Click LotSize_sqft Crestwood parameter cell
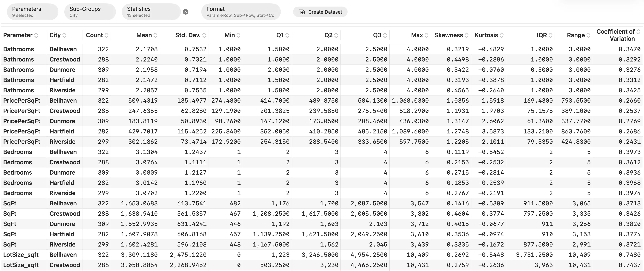The width and height of the screenshot is (644, 271). pos(24,265)
